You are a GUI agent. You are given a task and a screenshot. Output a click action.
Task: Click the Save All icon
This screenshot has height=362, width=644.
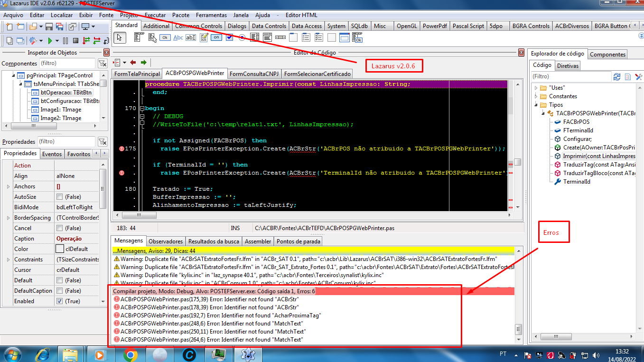59,27
